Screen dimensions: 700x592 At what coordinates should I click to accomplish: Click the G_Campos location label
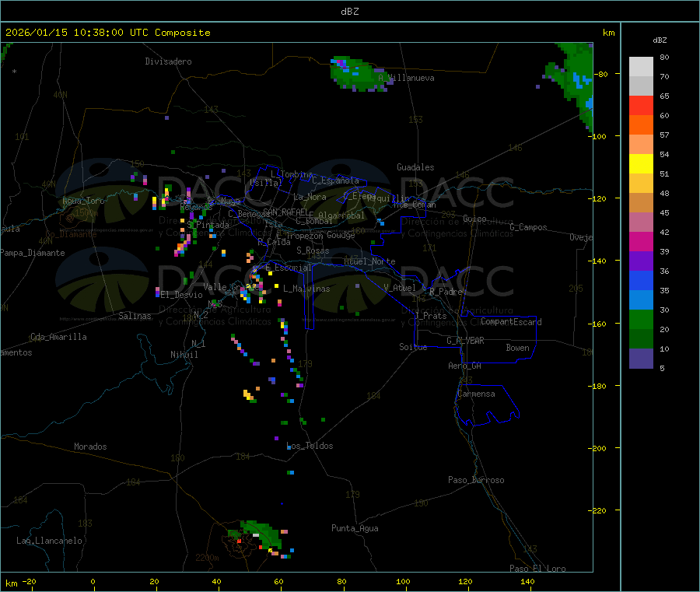(528, 227)
